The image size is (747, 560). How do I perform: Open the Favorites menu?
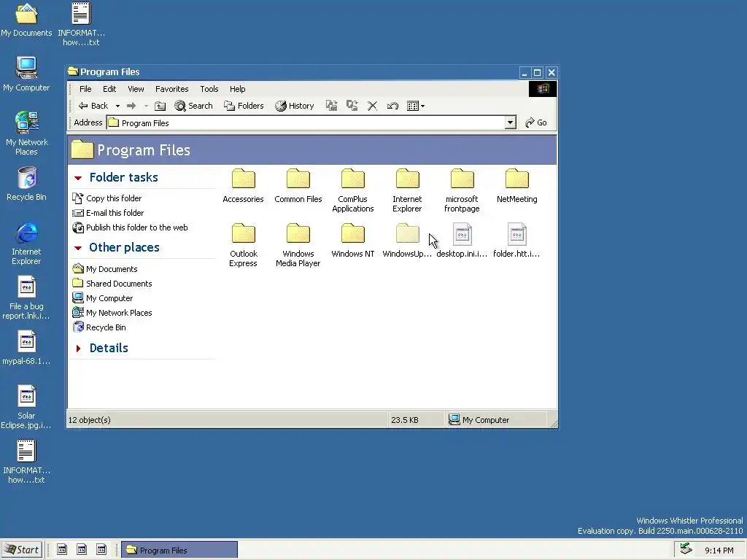tap(172, 89)
